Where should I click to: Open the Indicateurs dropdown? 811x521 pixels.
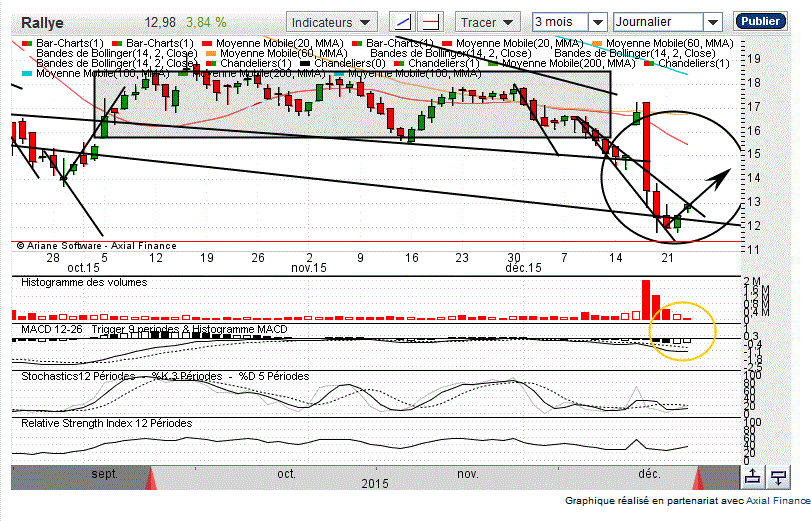(331, 22)
